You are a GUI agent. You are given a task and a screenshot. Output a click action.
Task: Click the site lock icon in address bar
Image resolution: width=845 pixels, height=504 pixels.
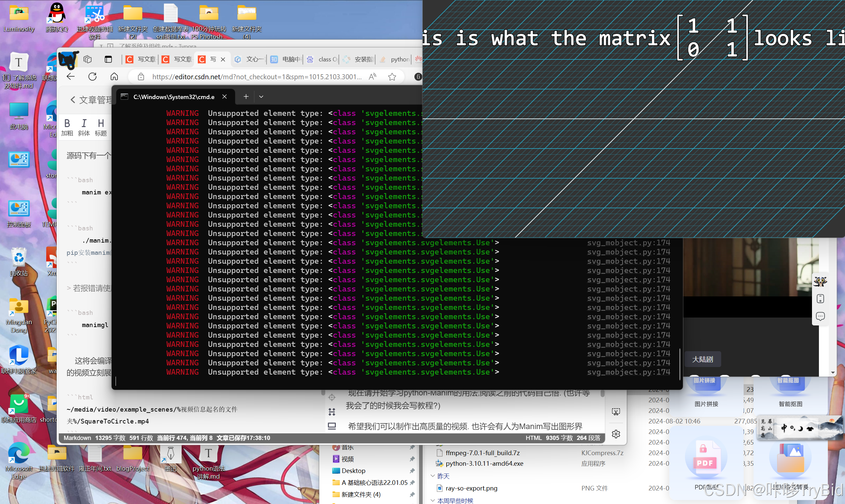pos(141,77)
